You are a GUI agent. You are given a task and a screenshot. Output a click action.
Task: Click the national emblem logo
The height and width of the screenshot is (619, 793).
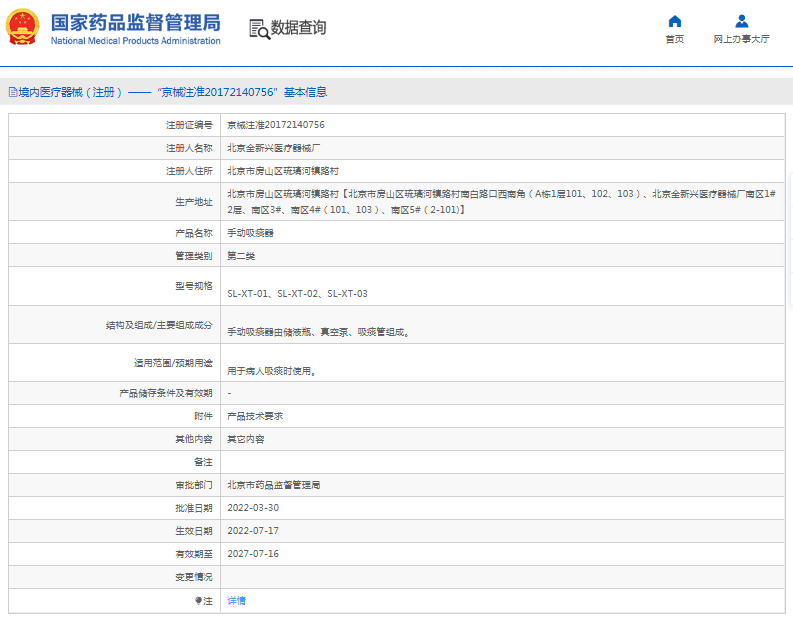24,28
